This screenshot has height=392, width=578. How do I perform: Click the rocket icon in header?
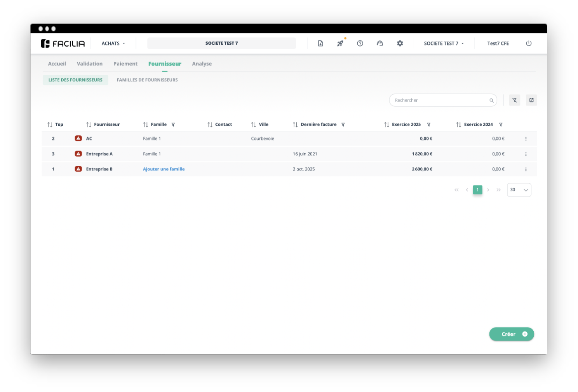(340, 43)
